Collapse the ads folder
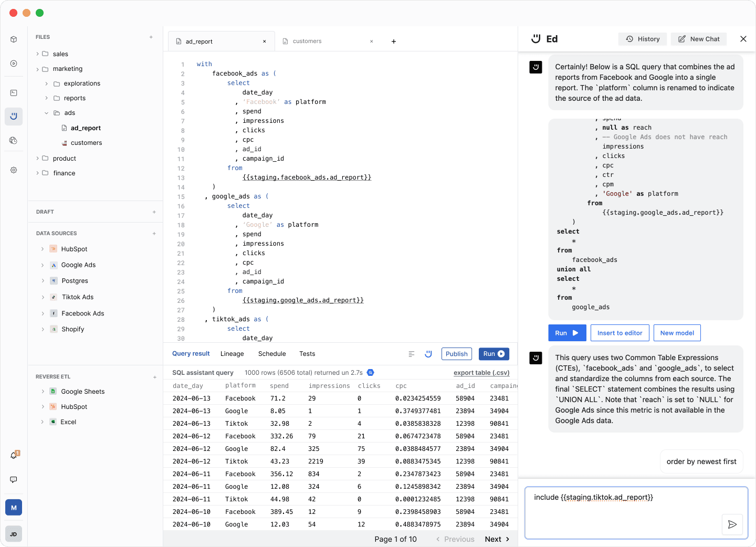The height and width of the screenshot is (547, 756). [x=47, y=113]
